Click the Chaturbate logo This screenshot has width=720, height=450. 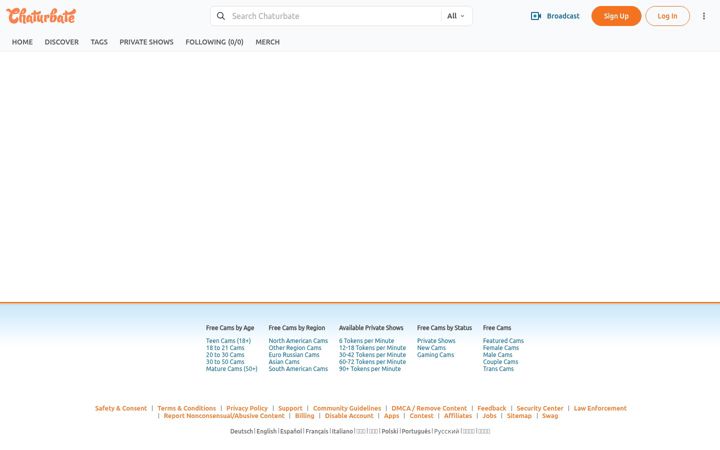(x=41, y=16)
